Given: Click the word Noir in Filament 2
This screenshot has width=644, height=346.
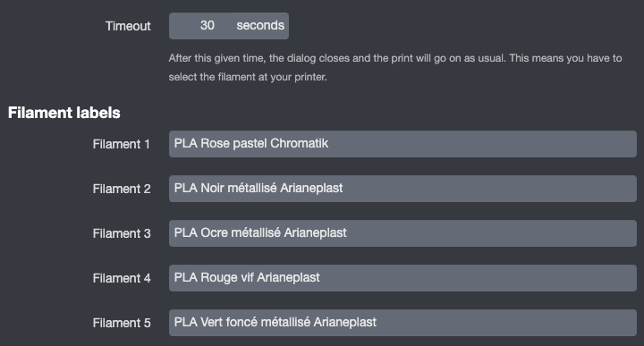Looking at the screenshot, I should [x=212, y=188].
